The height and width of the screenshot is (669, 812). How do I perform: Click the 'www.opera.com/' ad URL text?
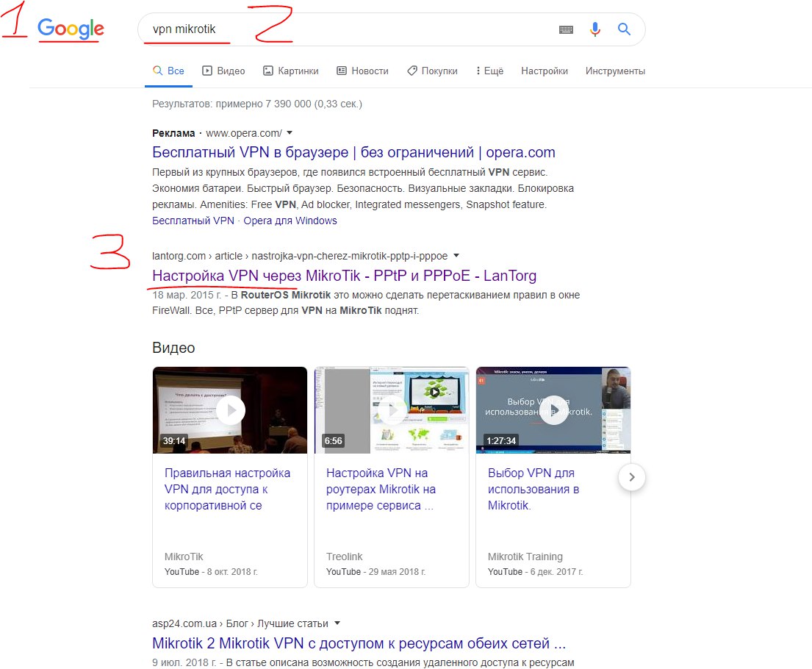tap(244, 133)
